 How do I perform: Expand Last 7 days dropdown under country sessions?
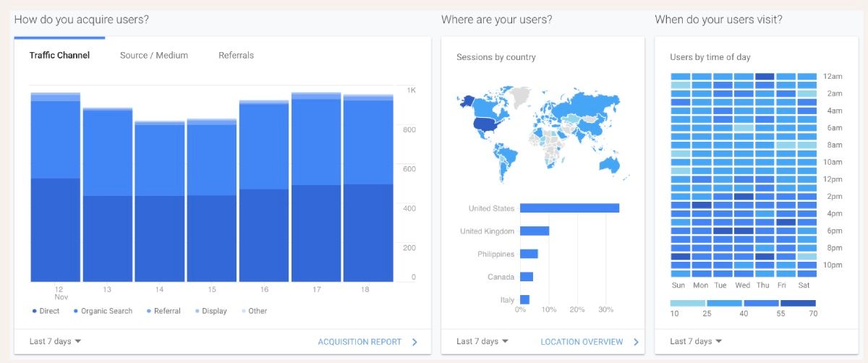click(482, 341)
